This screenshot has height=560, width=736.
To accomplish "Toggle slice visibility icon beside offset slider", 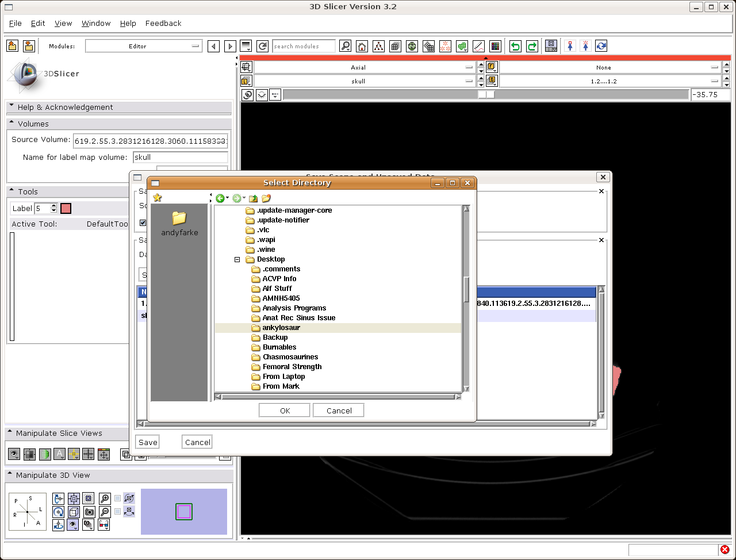I will [262, 95].
